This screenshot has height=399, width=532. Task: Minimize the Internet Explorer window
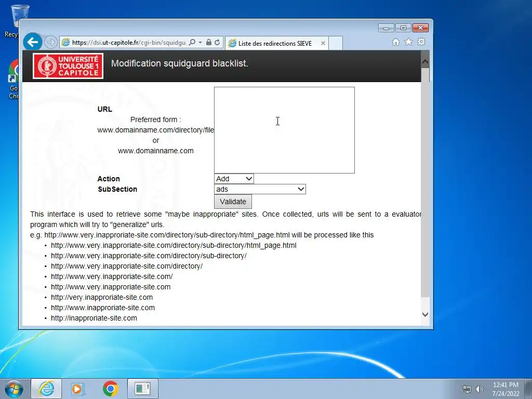click(386, 28)
